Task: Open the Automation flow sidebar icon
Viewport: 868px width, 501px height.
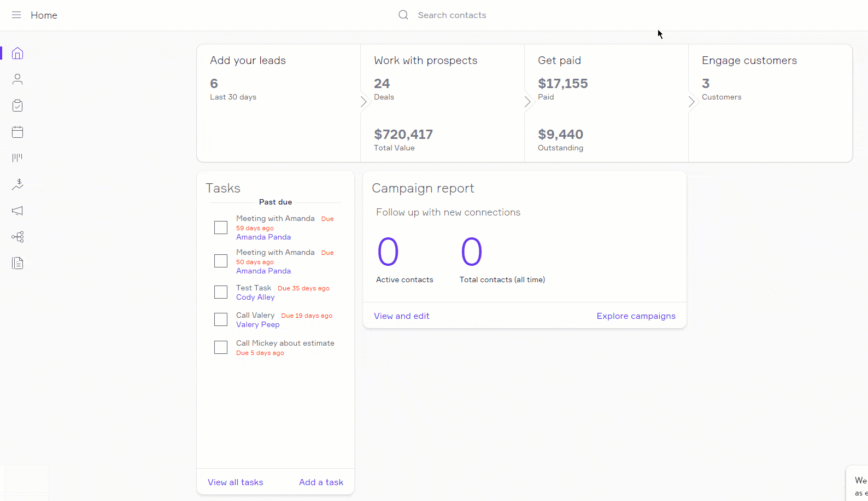Action: click(17, 237)
